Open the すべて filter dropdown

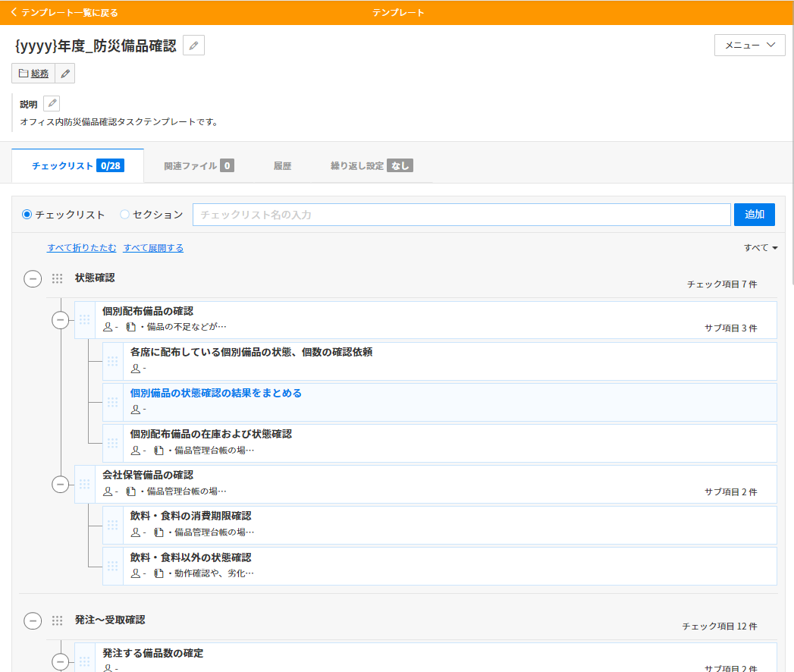(x=761, y=248)
